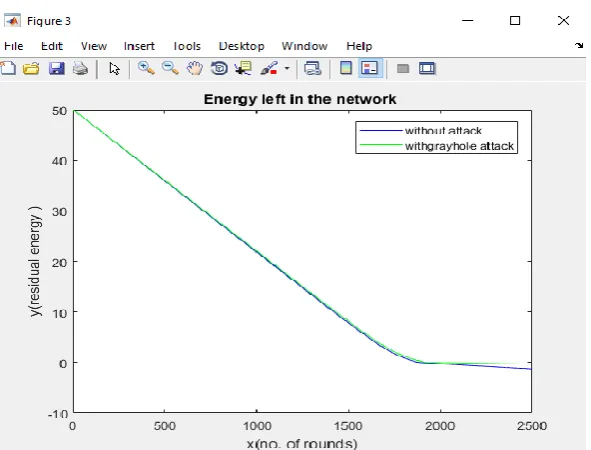This screenshot has height=450, width=591.
Task: Click the 'without attack' legend entry
Action: [443, 131]
